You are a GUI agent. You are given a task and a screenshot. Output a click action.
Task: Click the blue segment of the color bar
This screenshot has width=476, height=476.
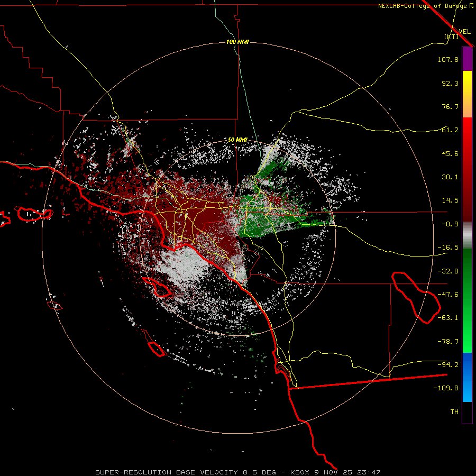(x=467, y=377)
